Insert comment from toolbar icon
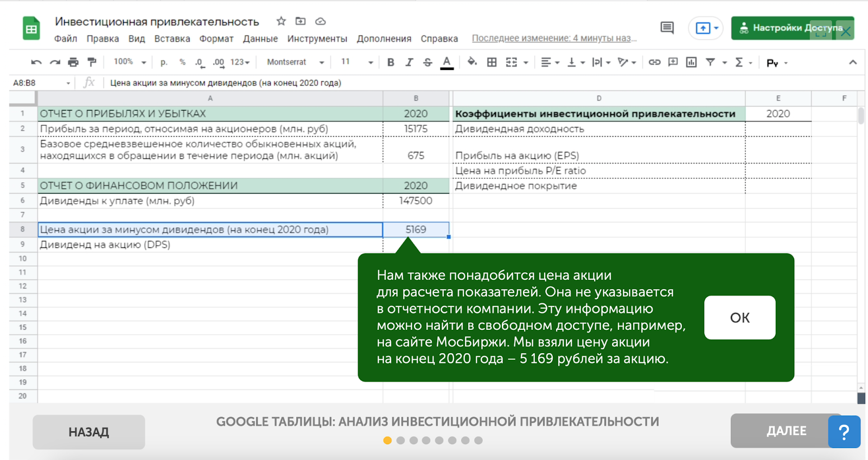Viewport: 868px width, 460px height. tap(673, 62)
